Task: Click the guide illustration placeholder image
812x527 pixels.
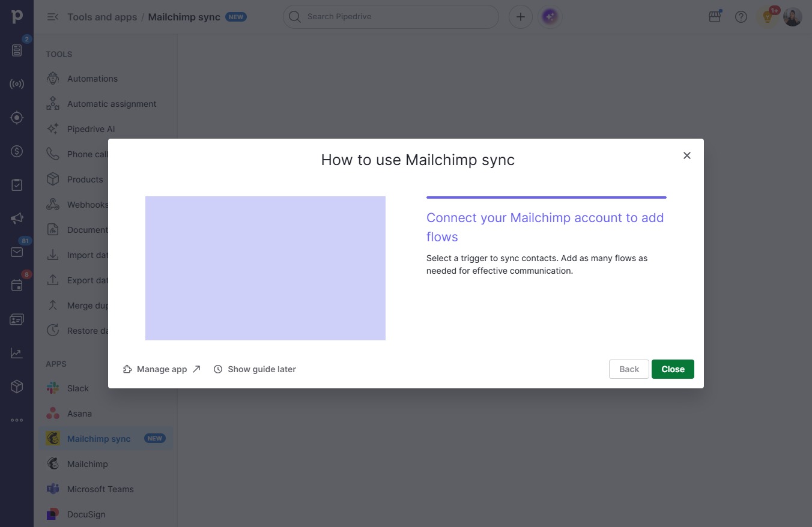Action: click(x=265, y=268)
